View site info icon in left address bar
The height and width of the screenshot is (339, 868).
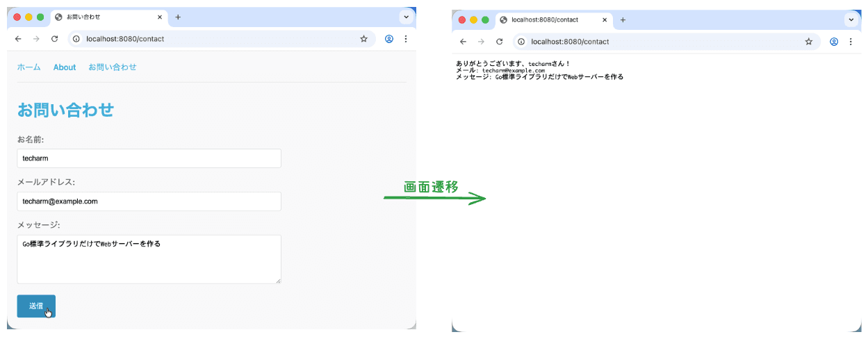tap(76, 39)
